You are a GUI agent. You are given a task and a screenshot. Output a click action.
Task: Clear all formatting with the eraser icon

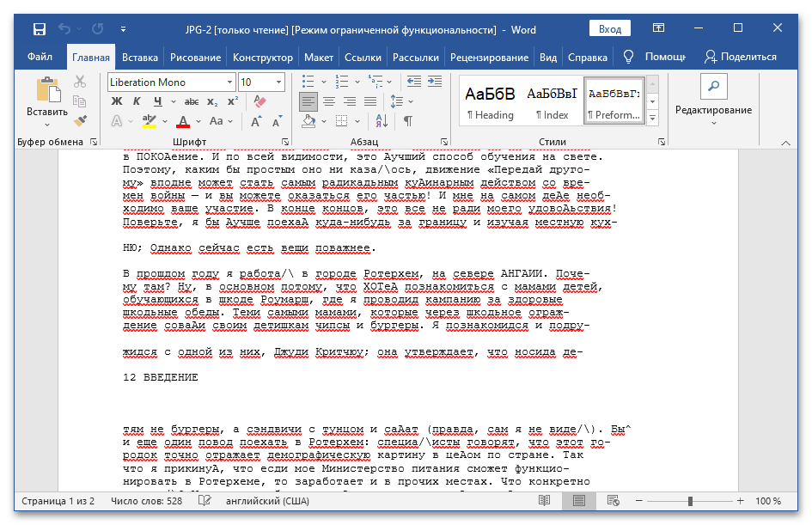[259, 101]
